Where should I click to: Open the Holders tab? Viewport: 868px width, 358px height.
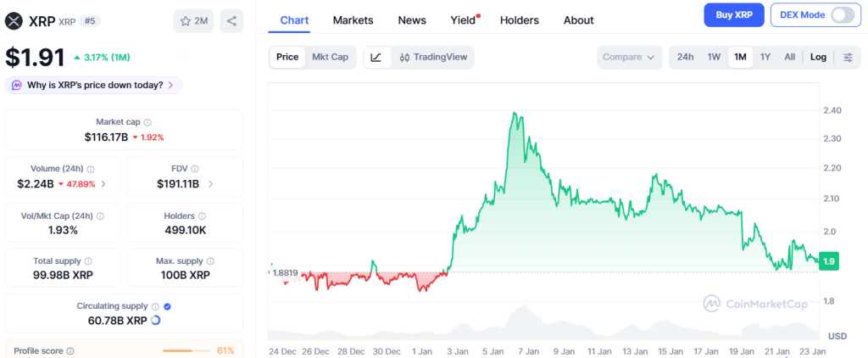[519, 20]
